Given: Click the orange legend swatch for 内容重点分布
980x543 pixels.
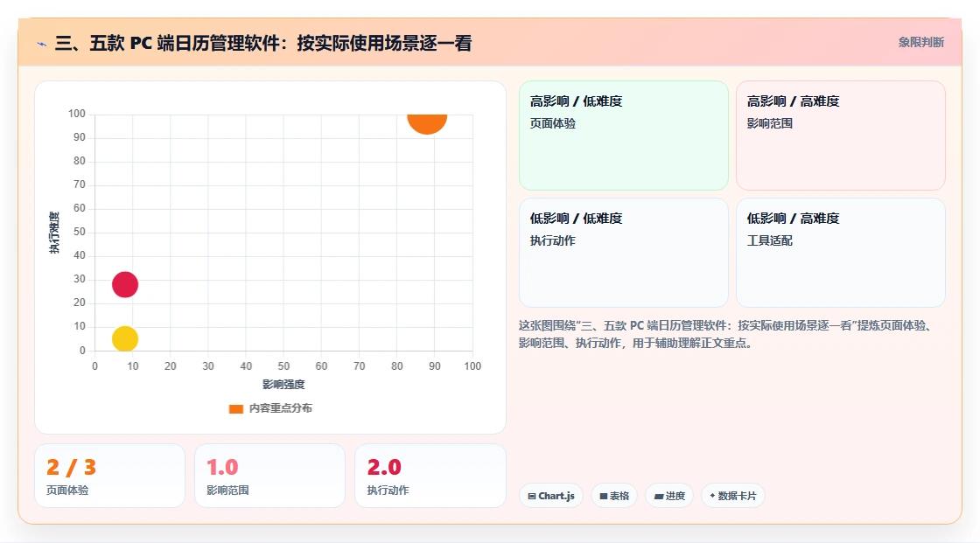Looking at the screenshot, I should pos(235,408).
